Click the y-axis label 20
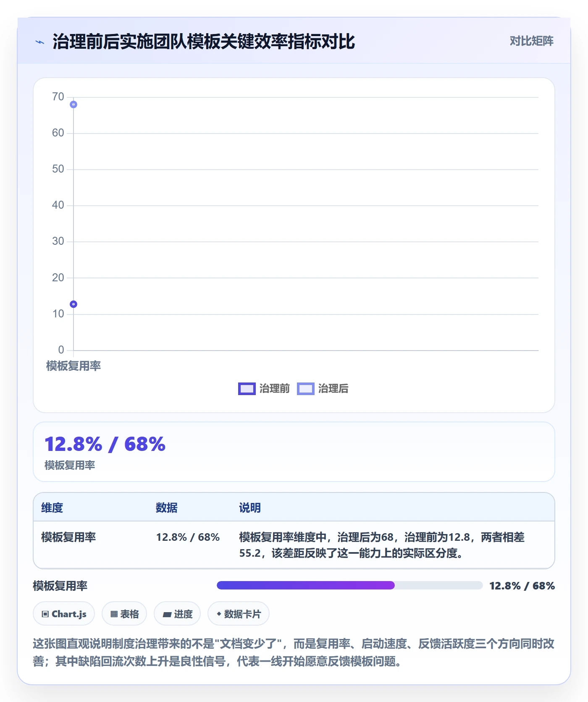This screenshot has height=702, width=588. pyautogui.click(x=58, y=278)
